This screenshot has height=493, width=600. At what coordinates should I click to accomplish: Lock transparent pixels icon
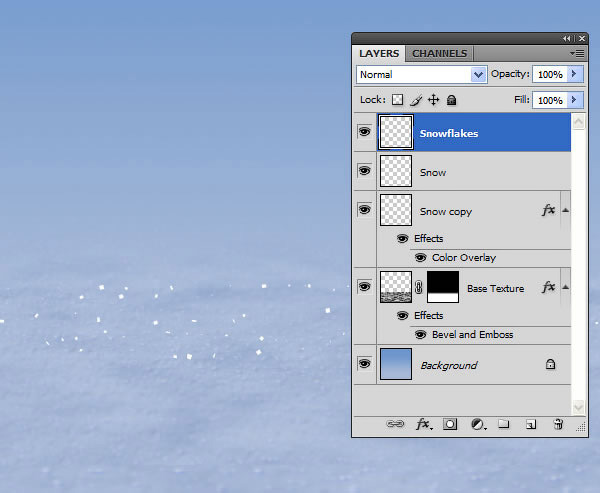[x=398, y=100]
